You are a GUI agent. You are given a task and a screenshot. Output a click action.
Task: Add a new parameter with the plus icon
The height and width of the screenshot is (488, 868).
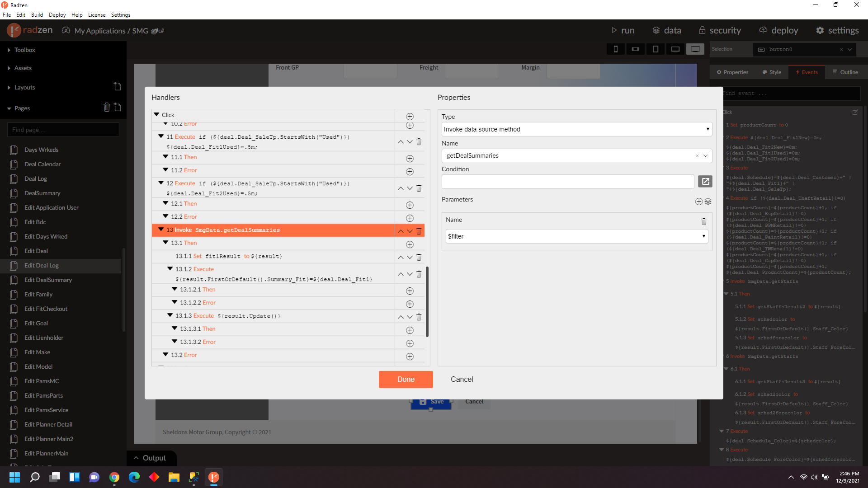point(698,202)
